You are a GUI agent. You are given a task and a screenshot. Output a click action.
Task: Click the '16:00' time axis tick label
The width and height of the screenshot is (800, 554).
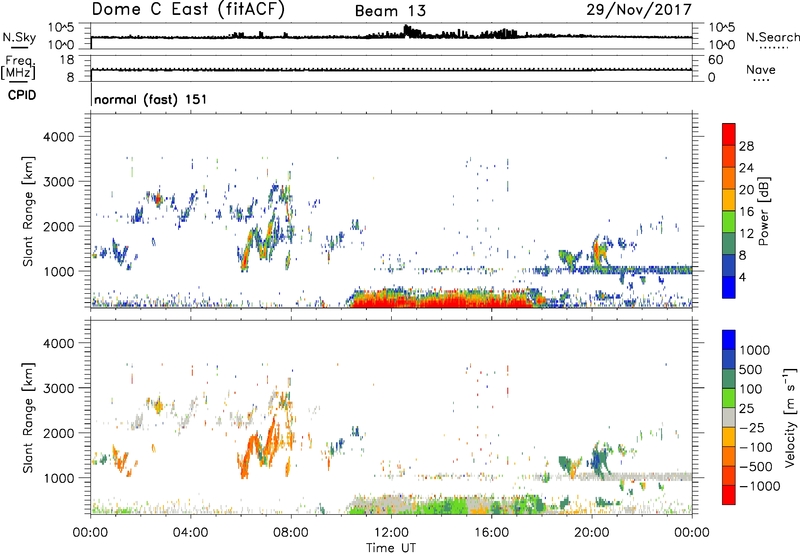pos(491,533)
